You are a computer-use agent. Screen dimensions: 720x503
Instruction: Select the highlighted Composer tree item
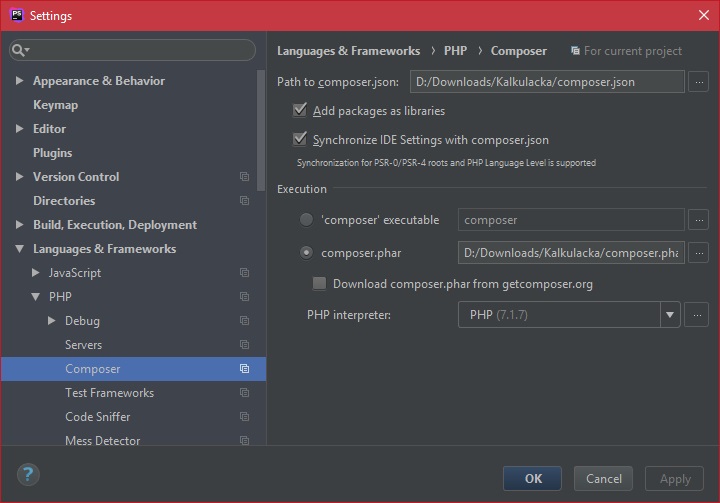pyautogui.click(x=133, y=369)
